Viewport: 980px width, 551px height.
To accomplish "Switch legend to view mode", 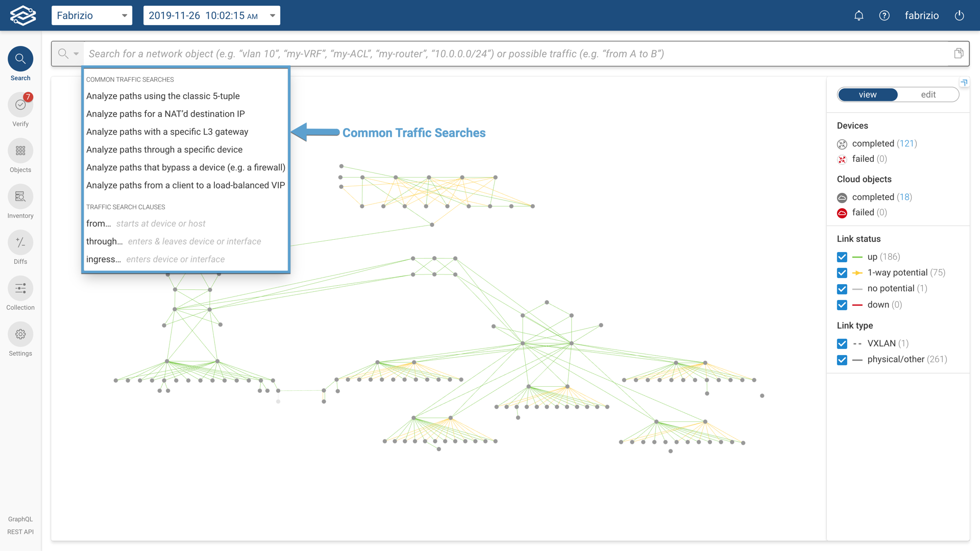I will pos(868,94).
